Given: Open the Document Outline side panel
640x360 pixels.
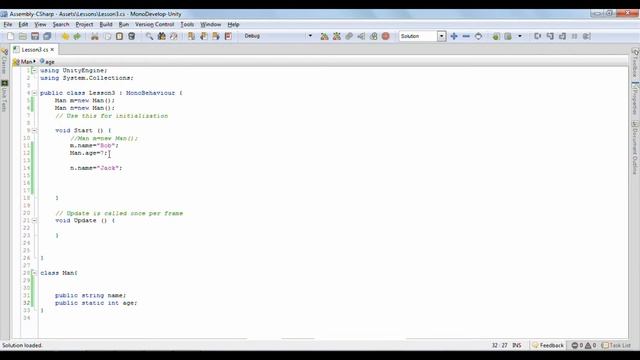Looking at the screenshot, I should (x=635, y=148).
